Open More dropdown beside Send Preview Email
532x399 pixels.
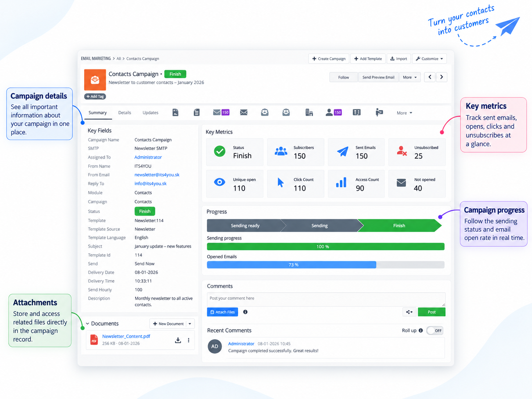tap(410, 77)
